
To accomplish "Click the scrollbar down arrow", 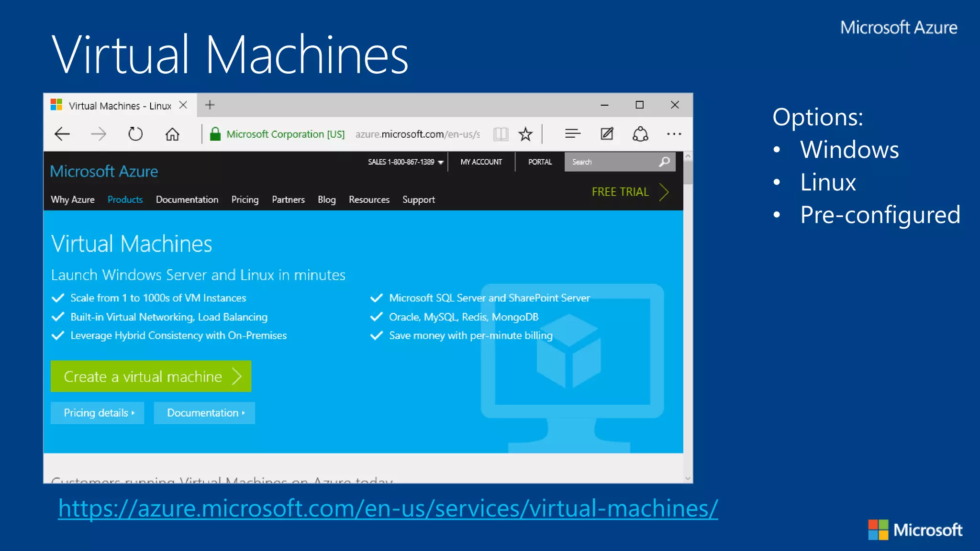I will [x=688, y=478].
